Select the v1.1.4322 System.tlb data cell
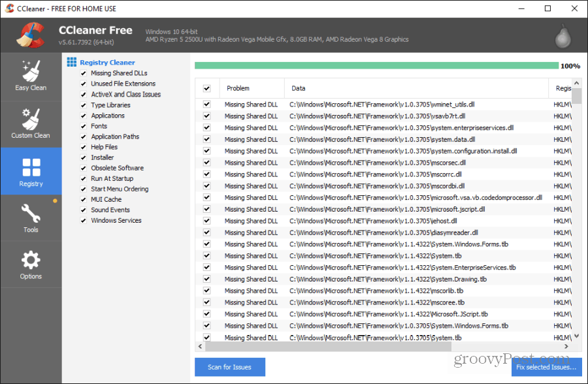This screenshot has height=384, width=588. click(376, 256)
